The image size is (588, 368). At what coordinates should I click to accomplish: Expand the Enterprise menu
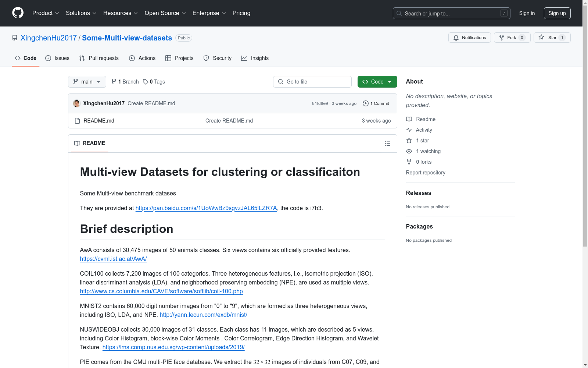click(x=209, y=13)
